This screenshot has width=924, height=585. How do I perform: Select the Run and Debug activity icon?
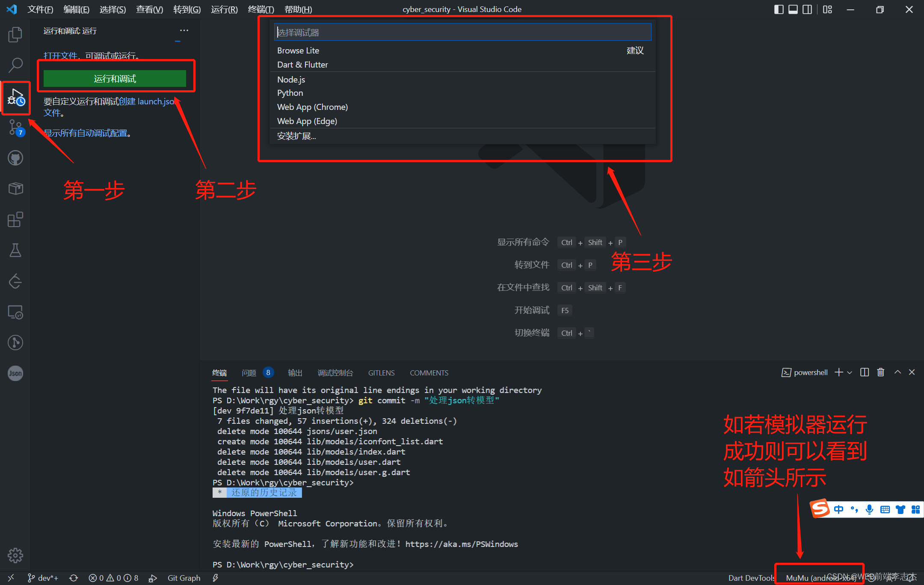16,97
